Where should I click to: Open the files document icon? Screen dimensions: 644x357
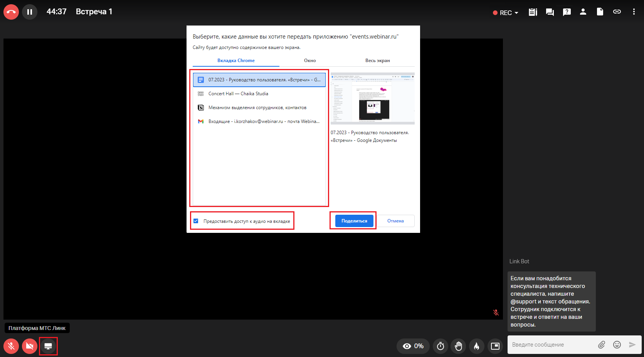(600, 12)
